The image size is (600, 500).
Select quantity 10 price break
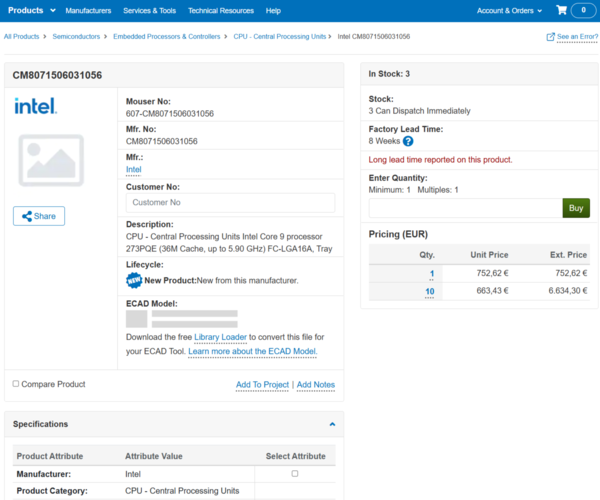click(430, 292)
